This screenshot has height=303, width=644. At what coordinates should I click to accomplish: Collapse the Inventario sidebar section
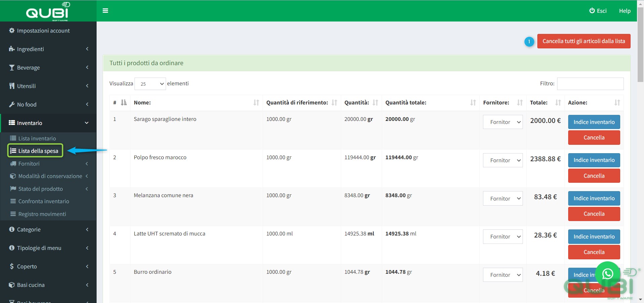pos(48,123)
